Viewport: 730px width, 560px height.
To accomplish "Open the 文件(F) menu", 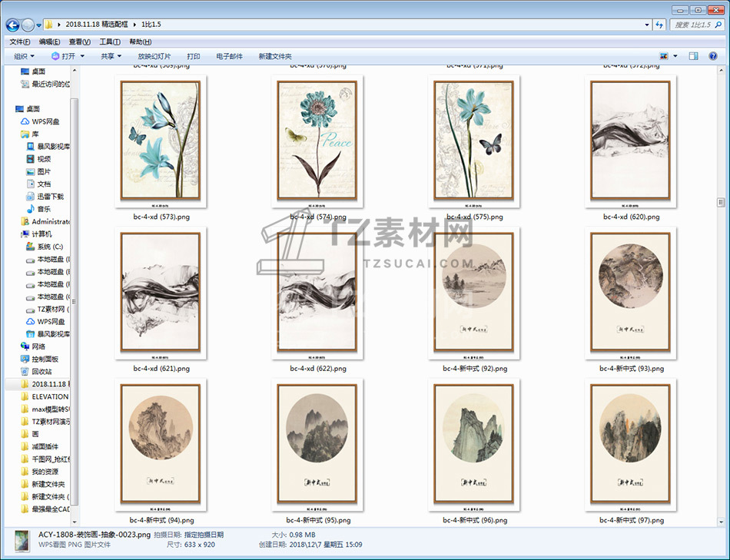I will [x=19, y=42].
